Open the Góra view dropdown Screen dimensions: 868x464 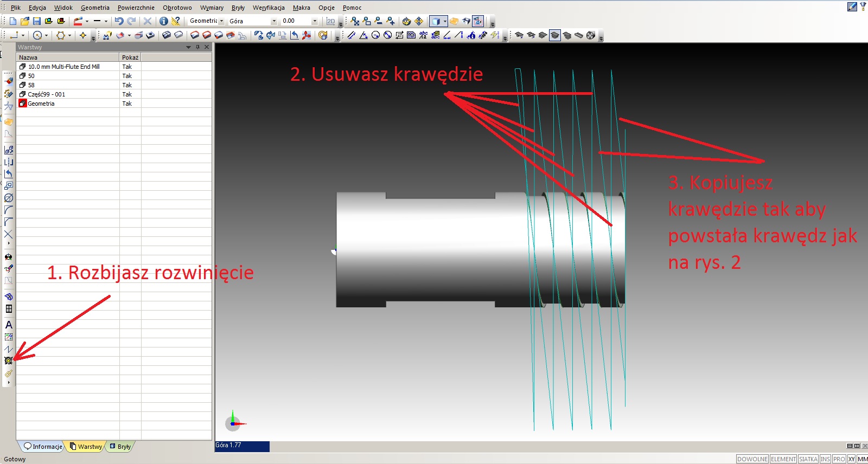pos(274,21)
